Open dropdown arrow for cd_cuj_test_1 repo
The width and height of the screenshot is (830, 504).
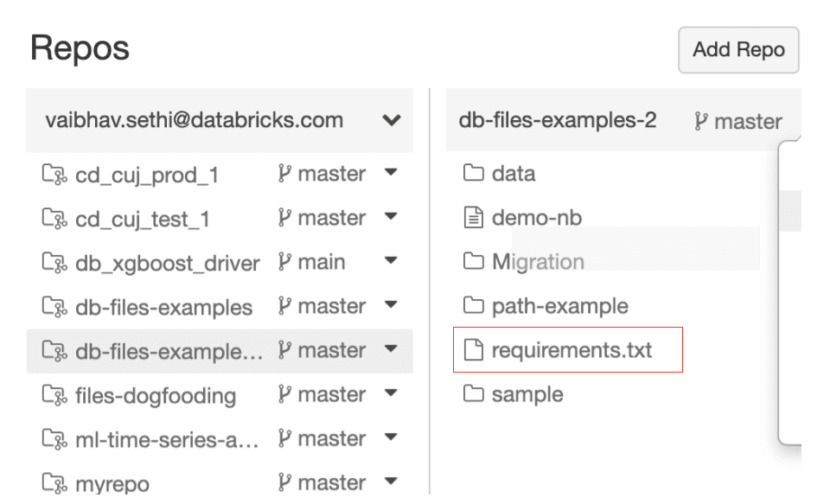pyautogui.click(x=391, y=217)
